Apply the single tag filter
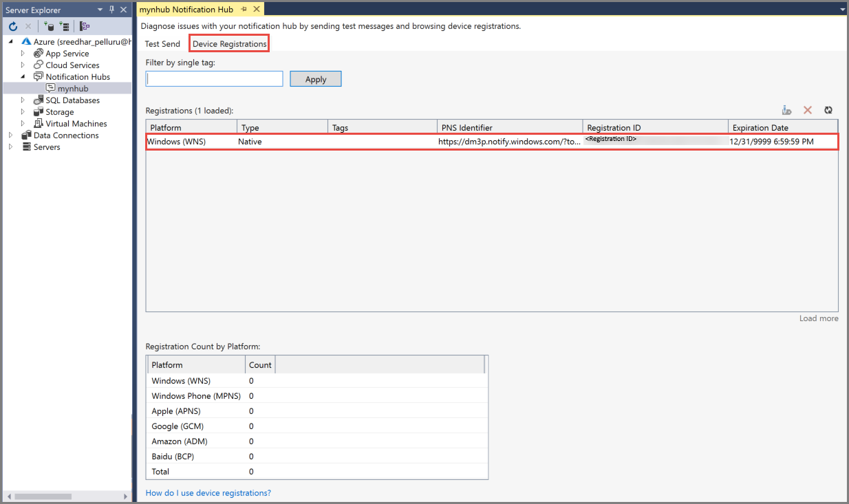 (x=315, y=78)
